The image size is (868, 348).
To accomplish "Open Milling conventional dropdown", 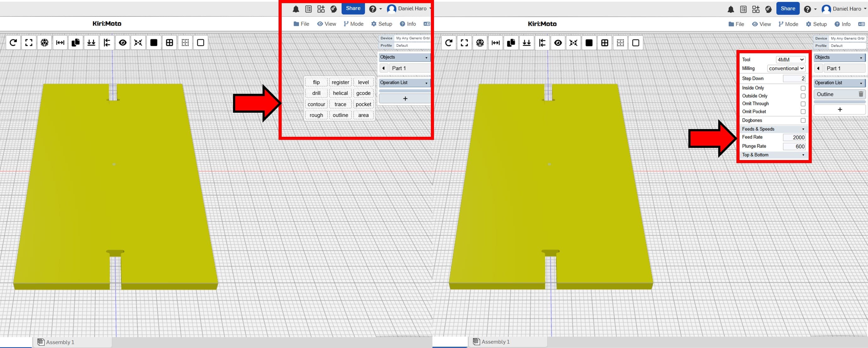I will tap(786, 69).
